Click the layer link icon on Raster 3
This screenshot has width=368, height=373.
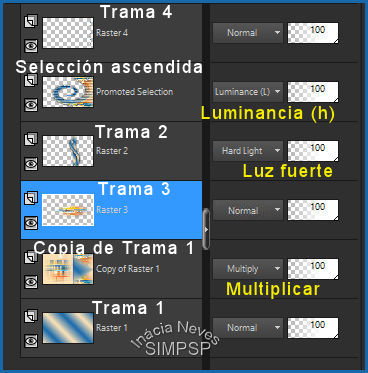(31, 198)
